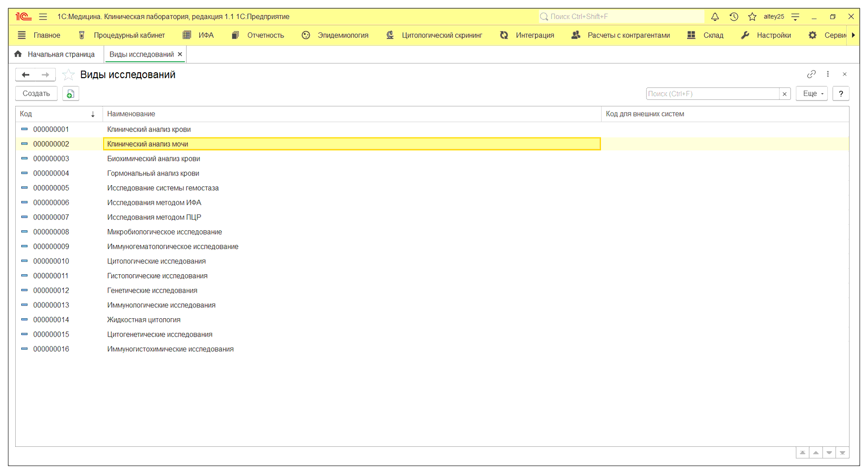
Task: Focus the global search field
Action: 621,17
